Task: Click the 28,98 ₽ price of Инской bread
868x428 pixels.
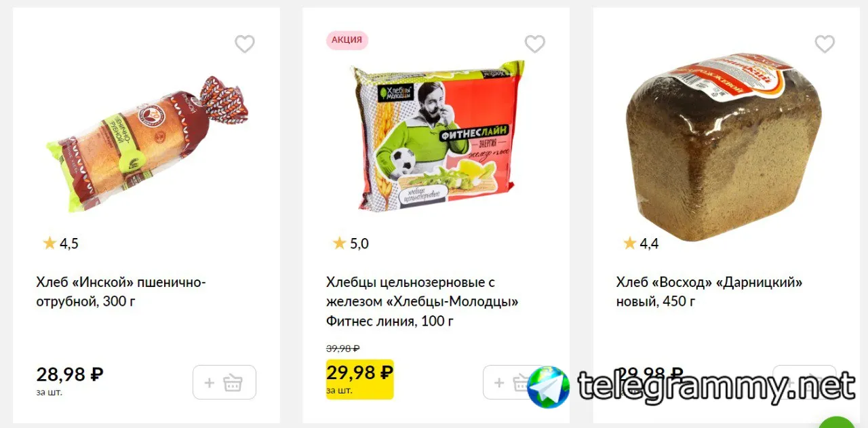Action: pyautogui.click(x=70, y=374)
